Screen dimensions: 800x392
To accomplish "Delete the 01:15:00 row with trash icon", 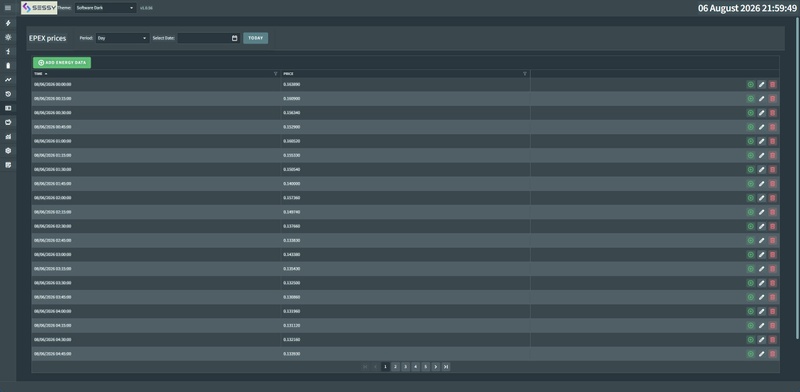I will [x=772, y=155].
